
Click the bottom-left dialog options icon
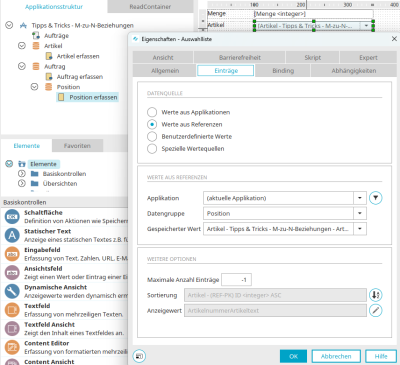point(139,356)
